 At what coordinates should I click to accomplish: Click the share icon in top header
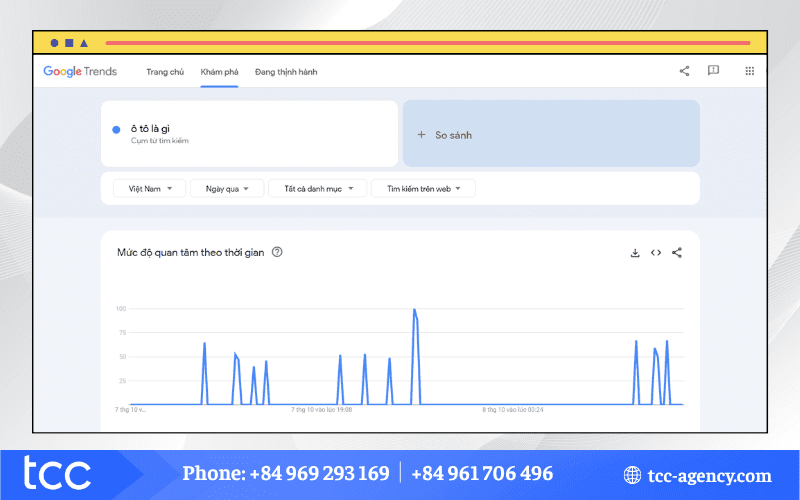click(684, 71)
